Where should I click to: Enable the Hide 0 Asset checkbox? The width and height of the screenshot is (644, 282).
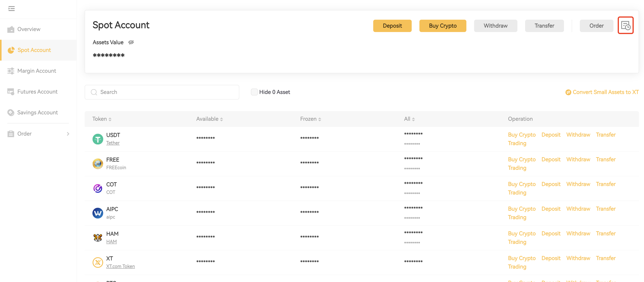pos(254,92)
